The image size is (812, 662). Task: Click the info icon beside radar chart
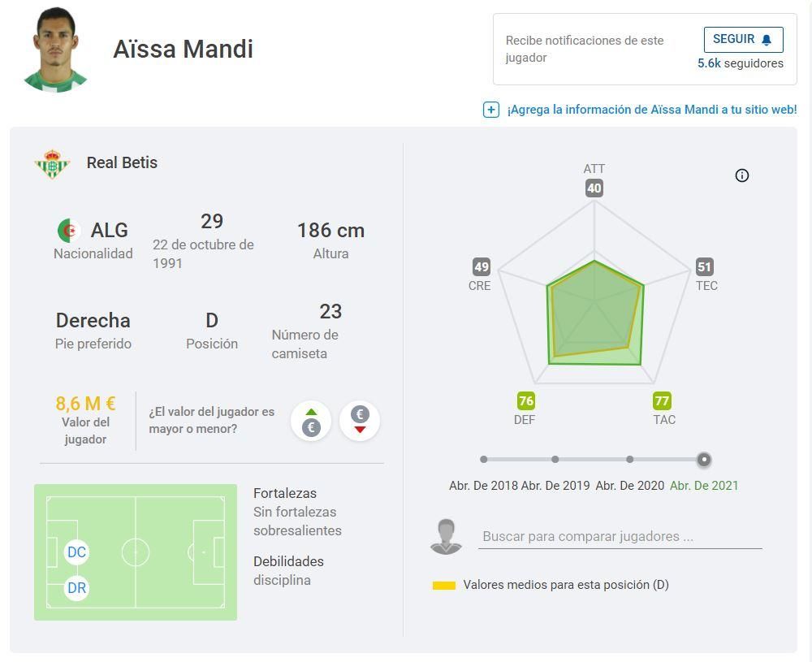click(x=742, y=175)
